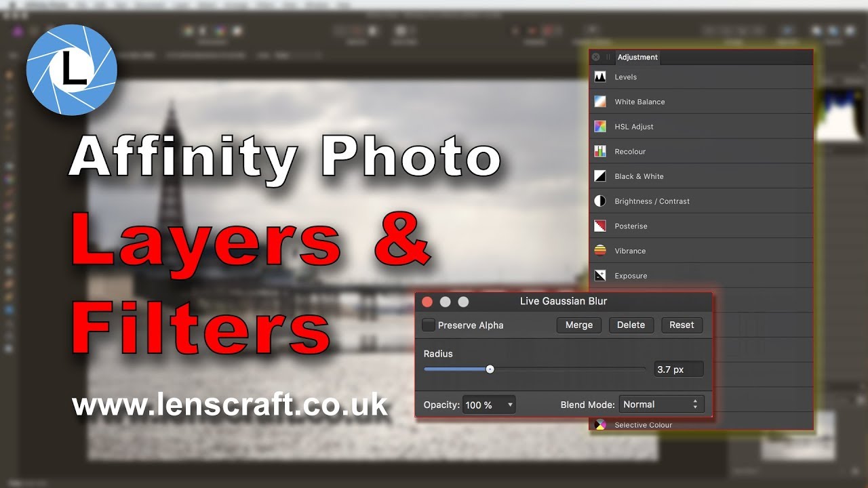
Task: Click Merge in Live Gaussian Blur dialog
Action: pos(579,325)
